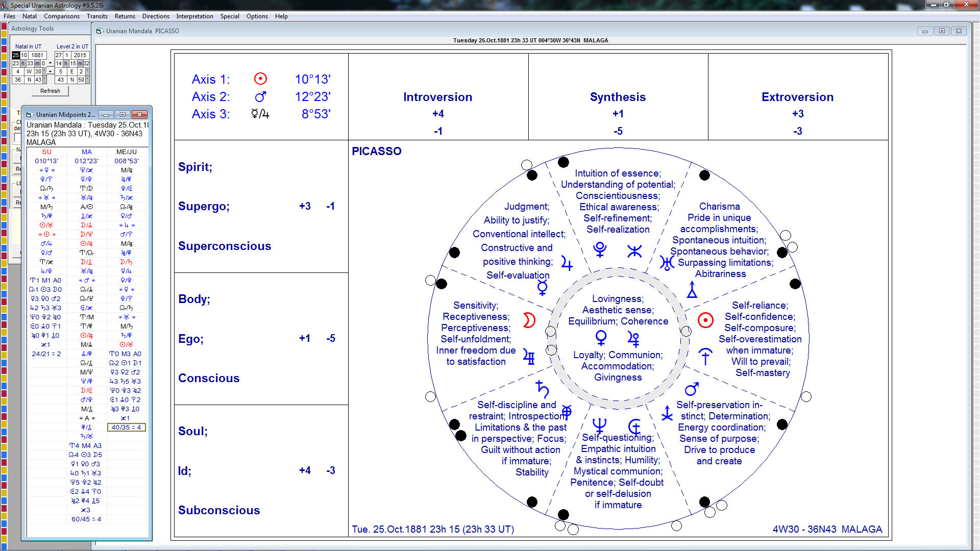
Task: Click the Level 2 hour field showing 14
Action: 59,63
